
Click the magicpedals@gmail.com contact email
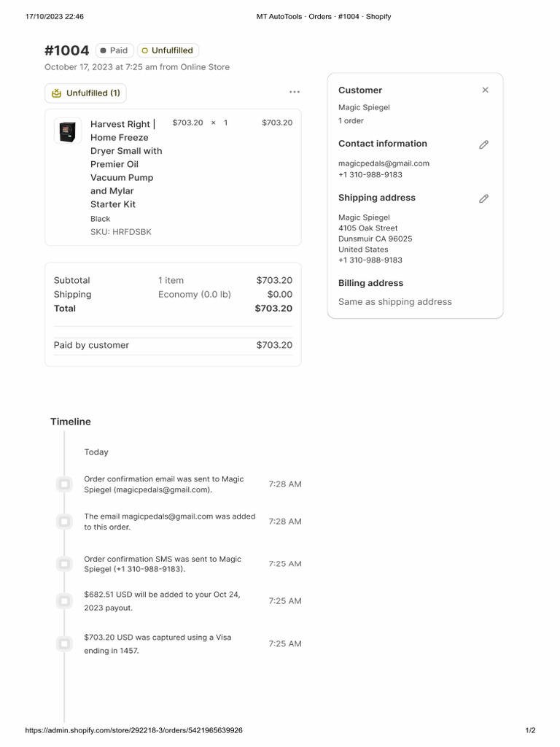(x=384, y=163)
